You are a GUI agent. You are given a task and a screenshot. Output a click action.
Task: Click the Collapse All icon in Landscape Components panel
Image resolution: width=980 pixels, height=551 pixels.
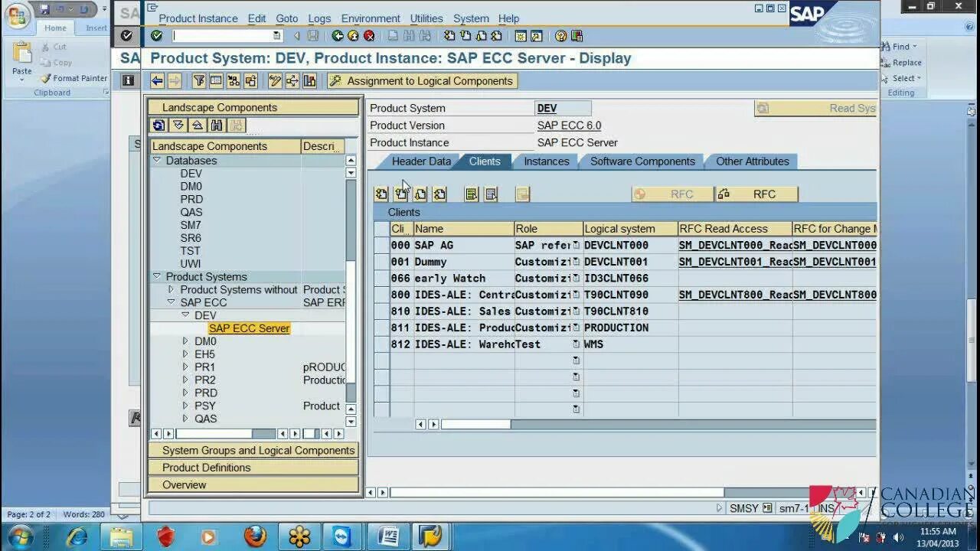[x=198, y=126]
